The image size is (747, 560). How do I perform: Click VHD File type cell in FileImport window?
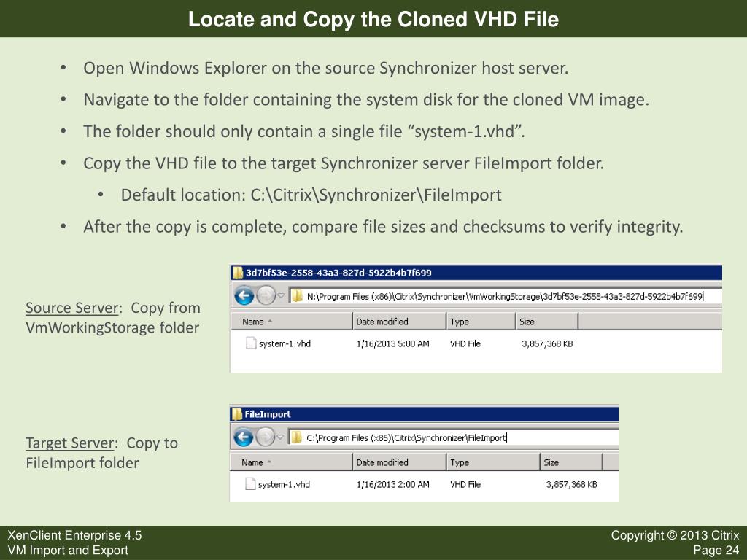tap(465, 484)
